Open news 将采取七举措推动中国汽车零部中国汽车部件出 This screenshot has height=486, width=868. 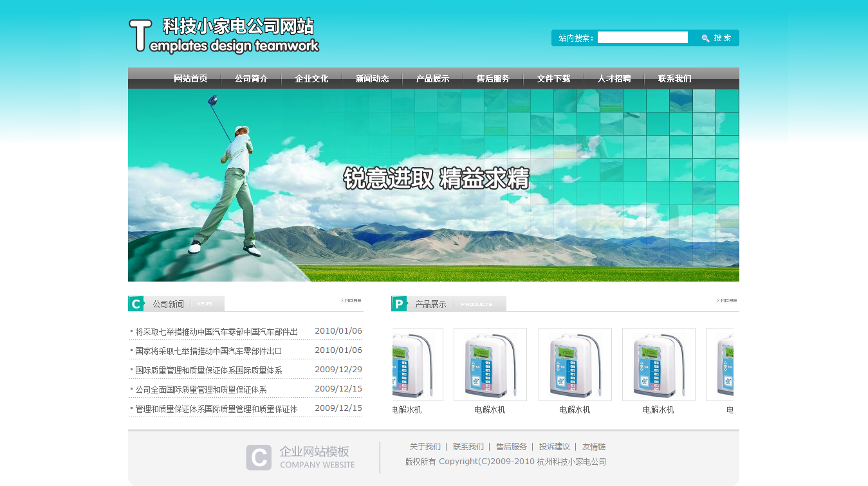click(x=216, y=332)
